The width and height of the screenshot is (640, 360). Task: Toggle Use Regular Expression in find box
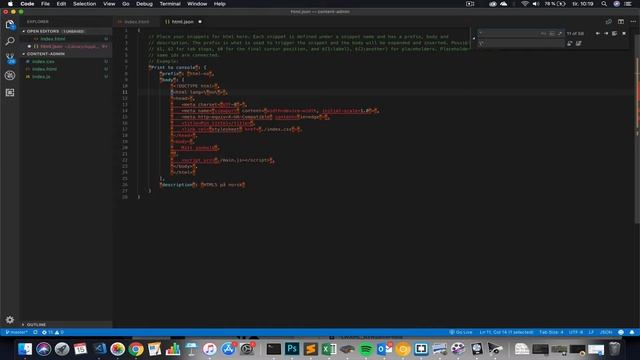pyautogui.click(x=560, y=33)
